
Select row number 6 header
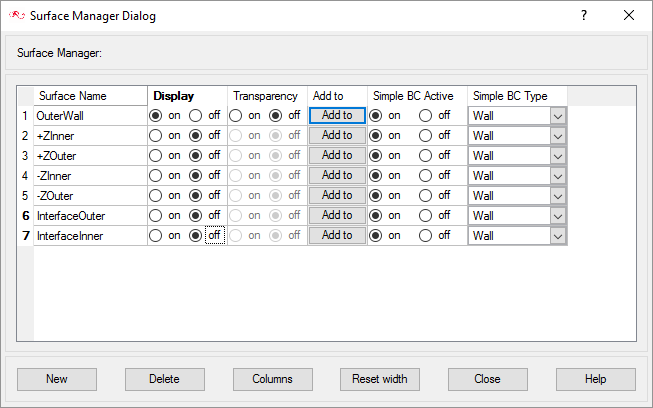26,215
